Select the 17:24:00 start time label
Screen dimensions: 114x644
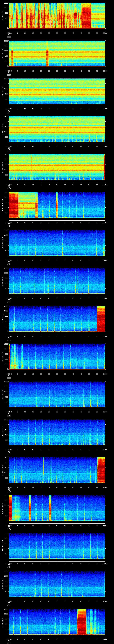point(9,33)
